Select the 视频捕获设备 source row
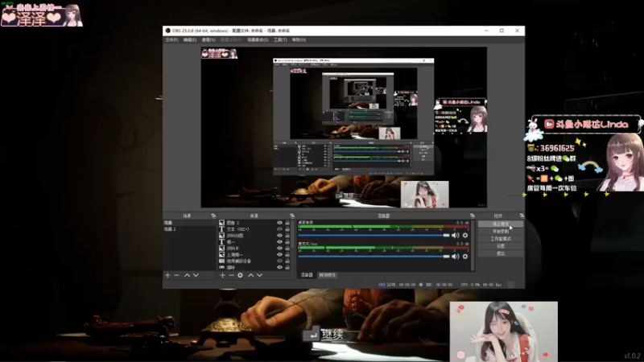The image size is (644, 362). click(254, 261)
